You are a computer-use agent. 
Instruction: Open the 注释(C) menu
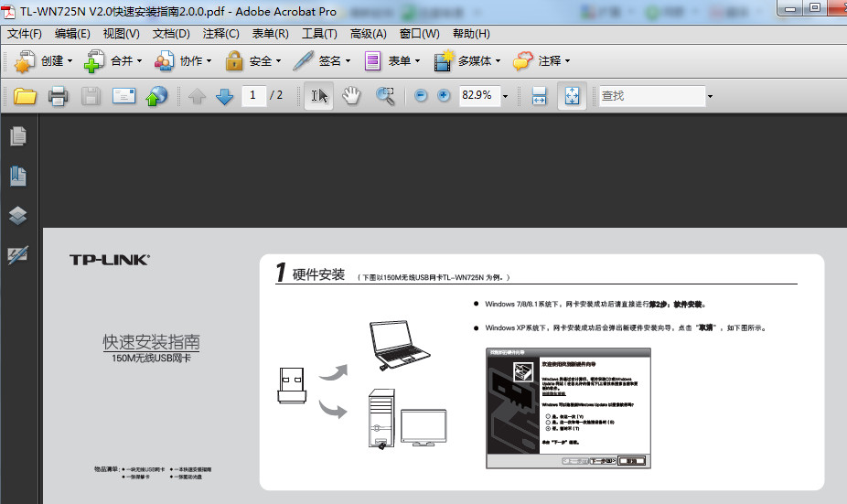(221, 34)
